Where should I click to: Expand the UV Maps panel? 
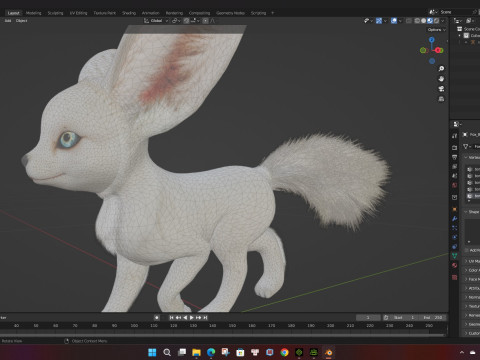coord(472,261)
